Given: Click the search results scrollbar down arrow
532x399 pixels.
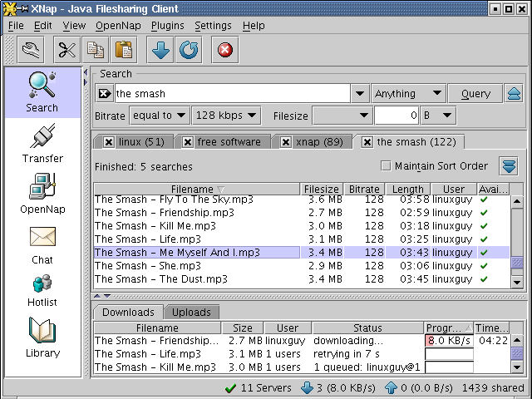Looking at the screenshot, I should (517, 282).
